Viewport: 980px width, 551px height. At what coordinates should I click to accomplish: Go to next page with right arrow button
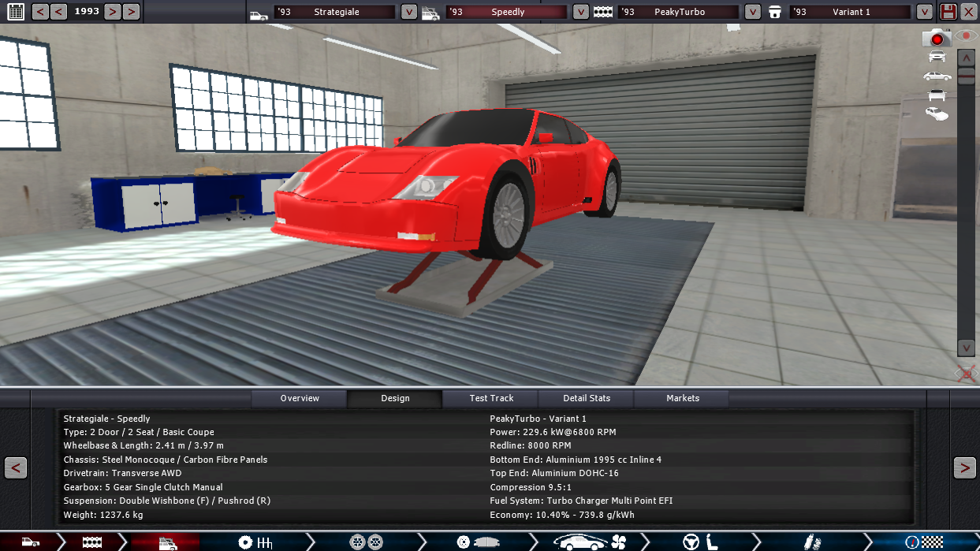964,467
